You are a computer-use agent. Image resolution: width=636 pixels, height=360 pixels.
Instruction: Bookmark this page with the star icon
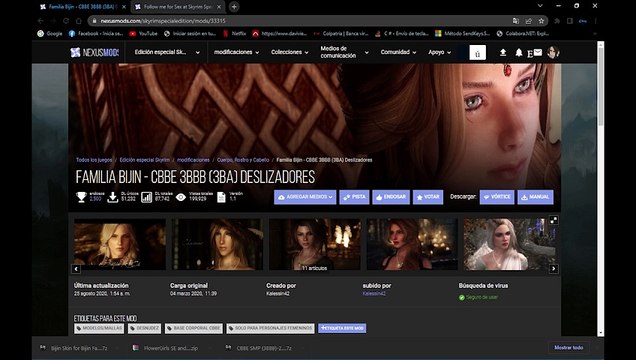tap(541, 21)
